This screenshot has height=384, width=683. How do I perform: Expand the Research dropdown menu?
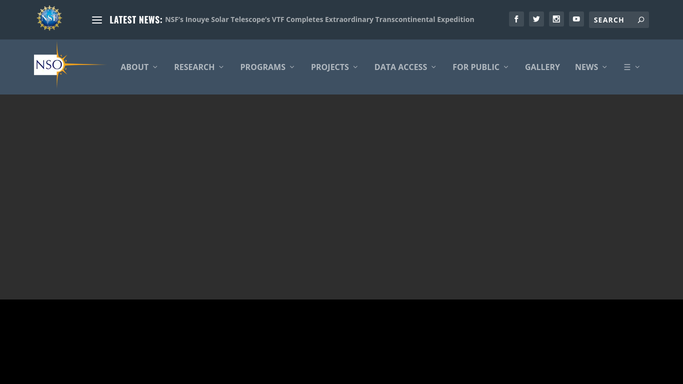click(199, 67)
